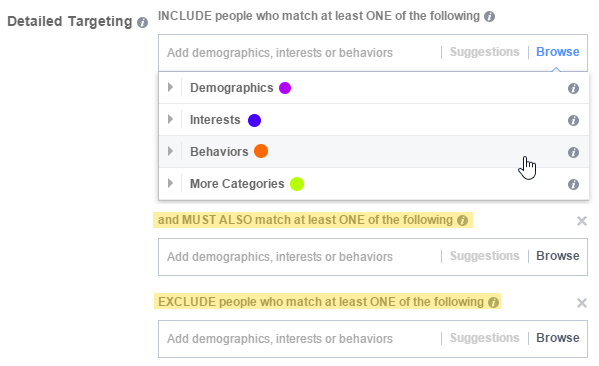Expand the More Categories arrow

170,183
